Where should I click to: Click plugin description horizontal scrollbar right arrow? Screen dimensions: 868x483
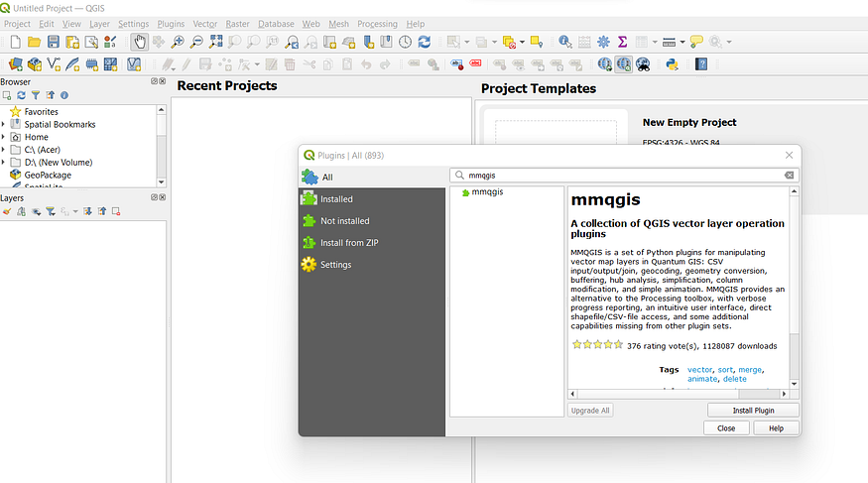[784, 394]
